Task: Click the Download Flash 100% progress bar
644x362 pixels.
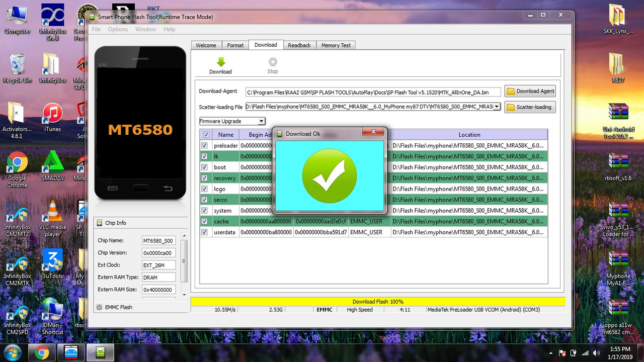Action: point(378,302)
